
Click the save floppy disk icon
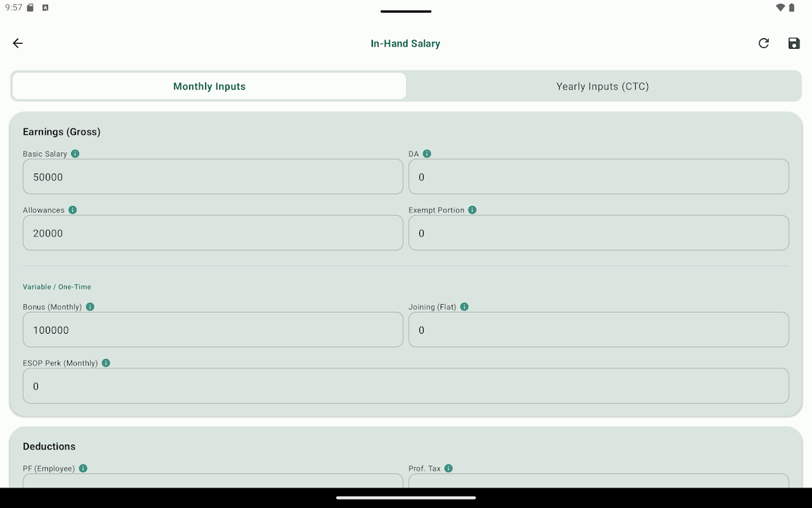pyautogui.click(x=794, y=43)
